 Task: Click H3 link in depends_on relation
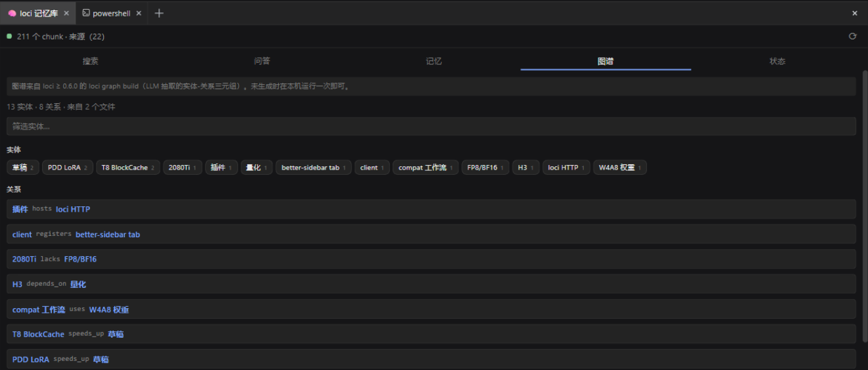tap(17, 285)
